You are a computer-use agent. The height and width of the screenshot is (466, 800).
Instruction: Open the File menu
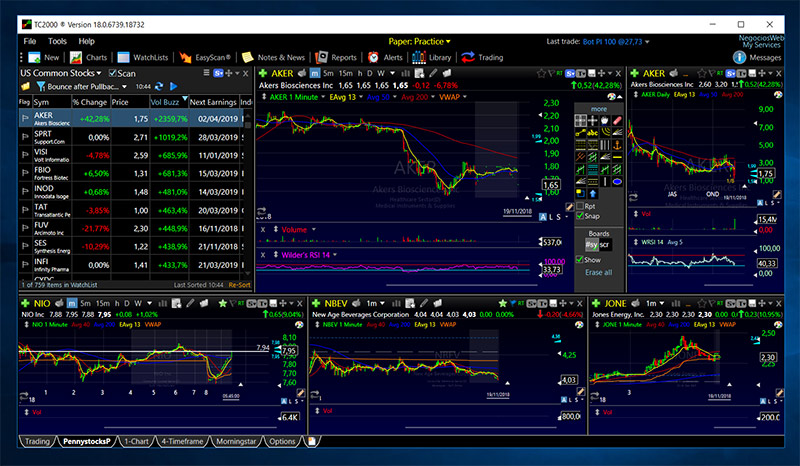tap(30, 41)
